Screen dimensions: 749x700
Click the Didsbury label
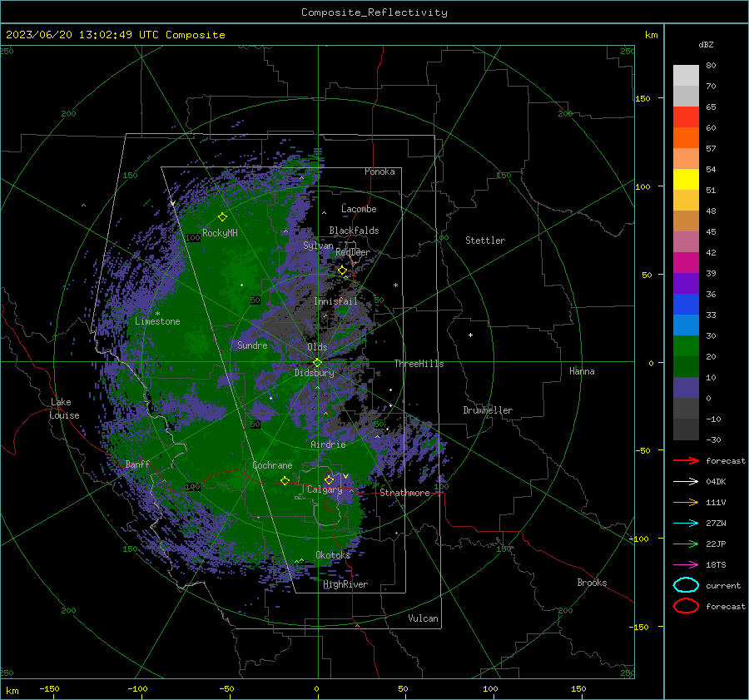coord(315,373)
